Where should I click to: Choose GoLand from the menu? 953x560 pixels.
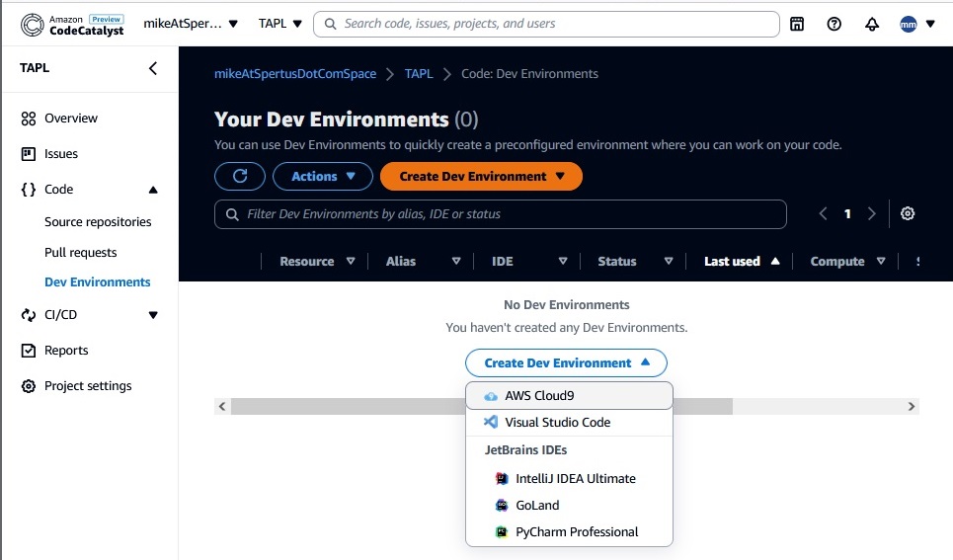[x=569, y=506]
